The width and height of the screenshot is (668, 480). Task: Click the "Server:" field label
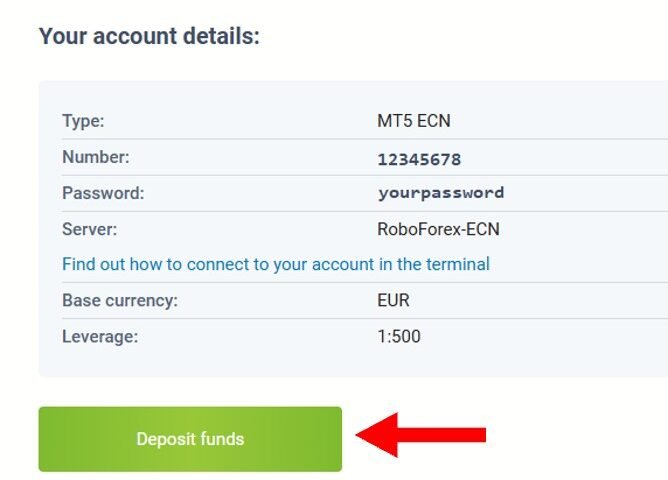90,229
